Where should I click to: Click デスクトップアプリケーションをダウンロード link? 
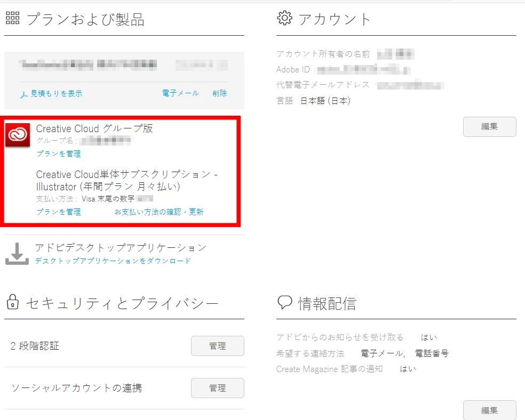pos(113,261)
